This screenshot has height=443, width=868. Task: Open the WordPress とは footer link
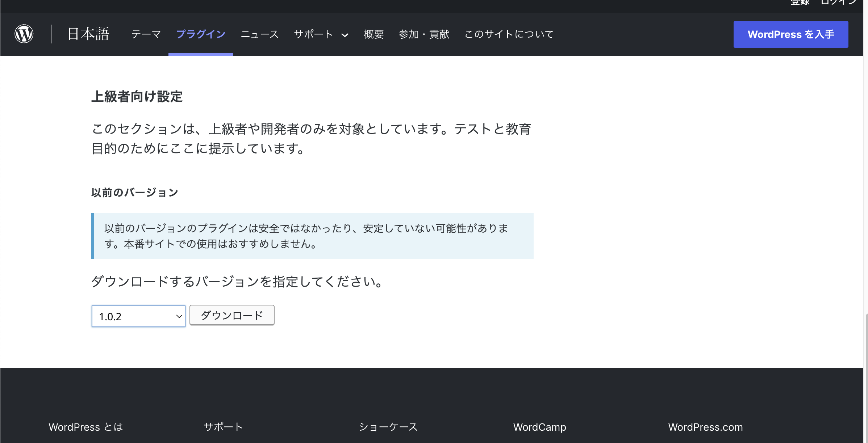(85, 427)
